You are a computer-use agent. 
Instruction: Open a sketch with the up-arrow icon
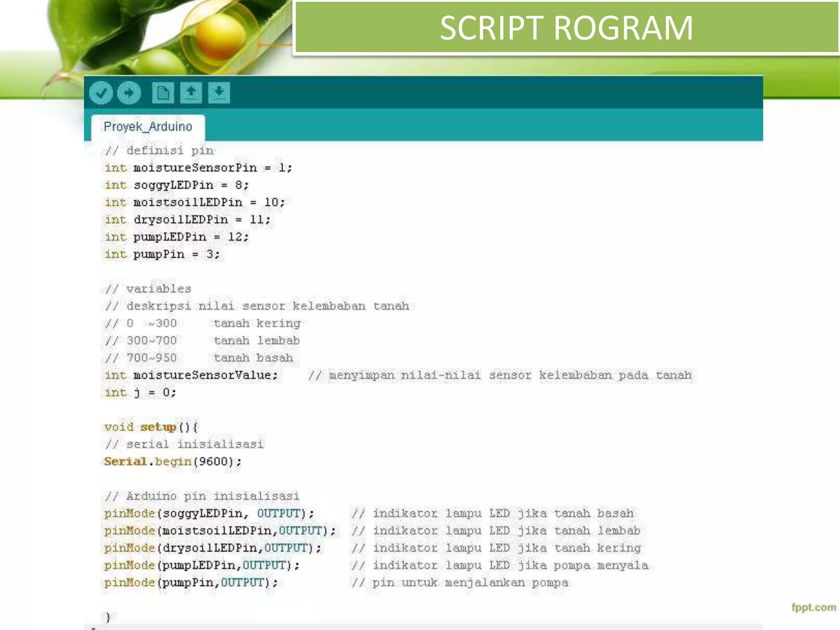(191, 93)
